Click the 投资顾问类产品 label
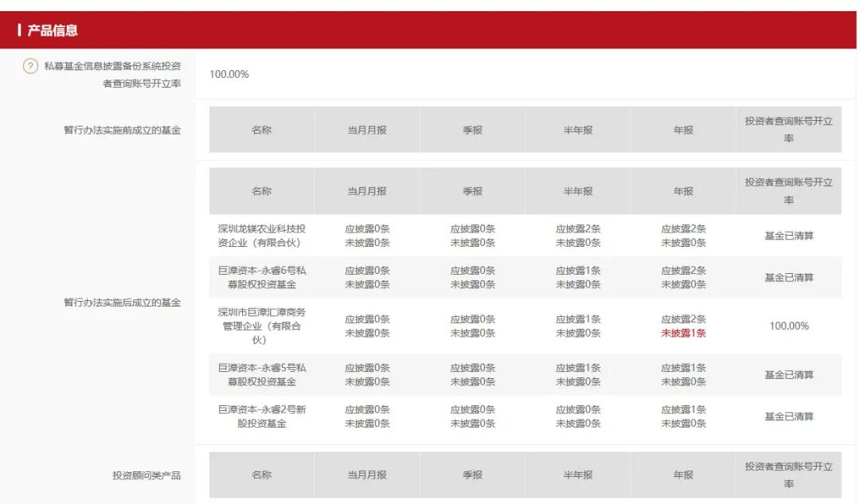Image resolution: width=860 pixels, height=504 pixels. [x=147, y=475]
